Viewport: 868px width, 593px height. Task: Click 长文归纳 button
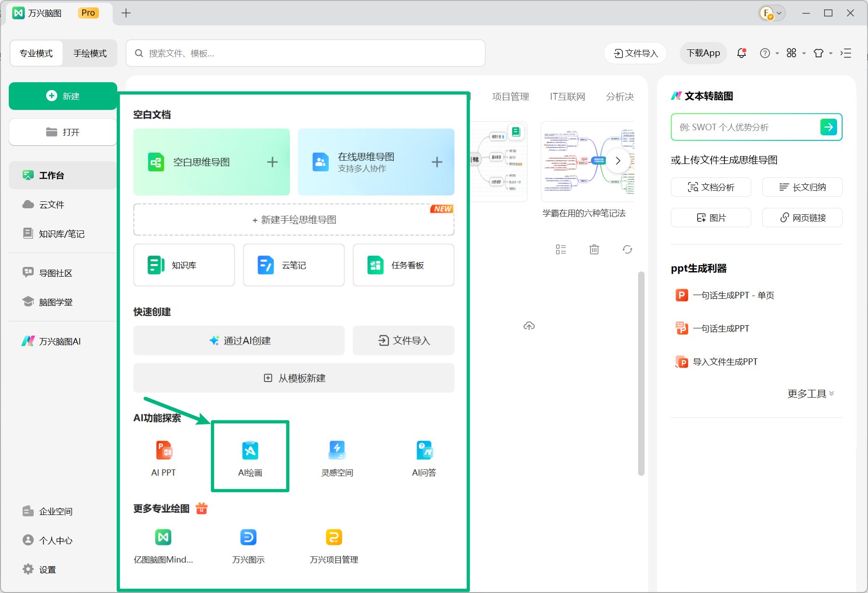coord(802,187)
